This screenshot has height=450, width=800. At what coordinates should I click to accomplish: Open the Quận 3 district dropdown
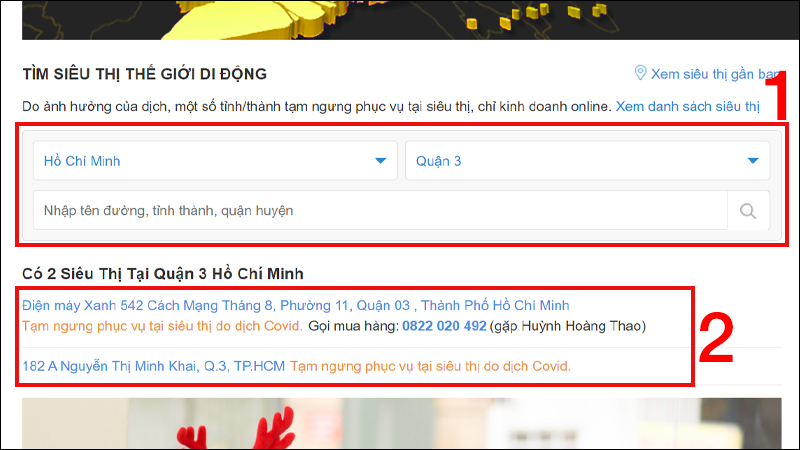point(587,161)
